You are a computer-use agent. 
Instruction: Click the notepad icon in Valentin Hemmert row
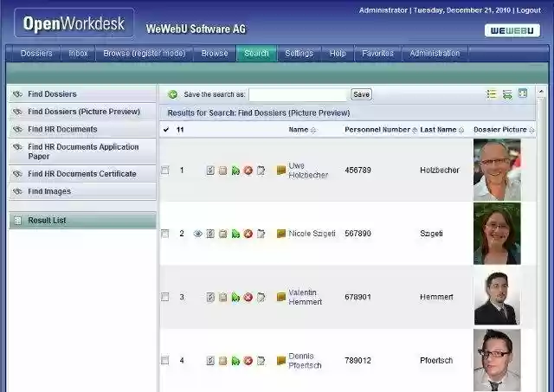point(261,298)
